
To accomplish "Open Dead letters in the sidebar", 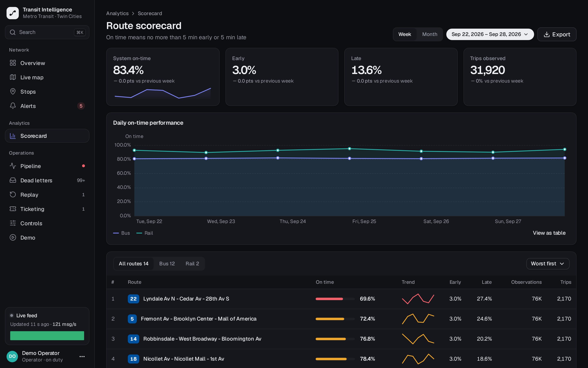I will click(x=47, y=180).
